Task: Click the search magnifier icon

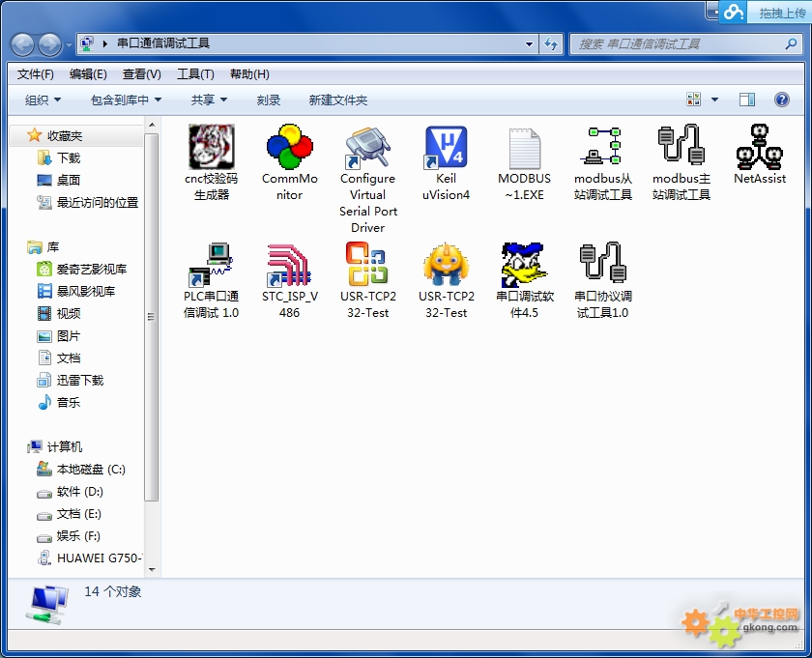Action: point(791,44)
